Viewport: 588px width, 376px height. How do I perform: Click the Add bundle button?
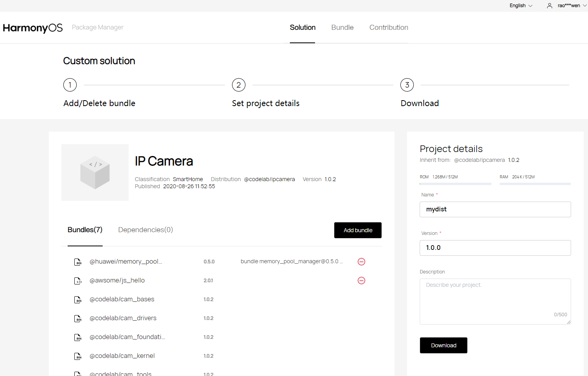(x=358, y=230)
